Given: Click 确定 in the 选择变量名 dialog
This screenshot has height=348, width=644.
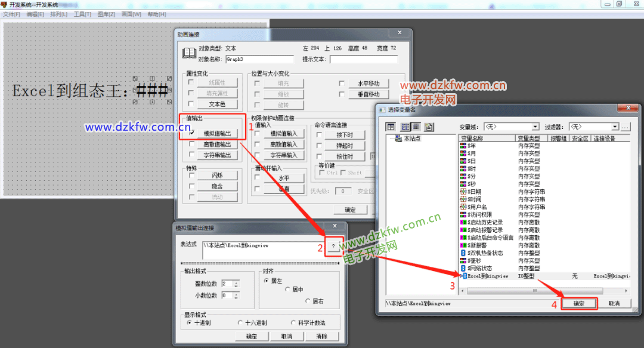Looking at the screenshot, I should click(578, 304).
